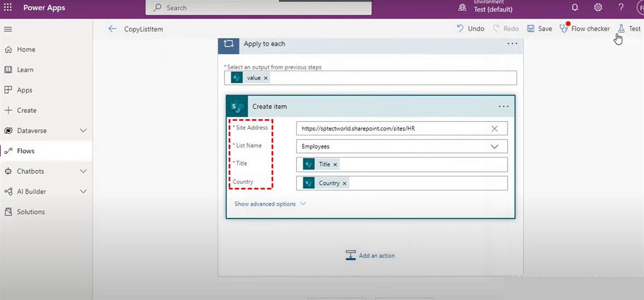The width and height of the screenshot is (644, 300).
Task: Click the SharePoint icon in Create item header
Action: pos(237,106)
